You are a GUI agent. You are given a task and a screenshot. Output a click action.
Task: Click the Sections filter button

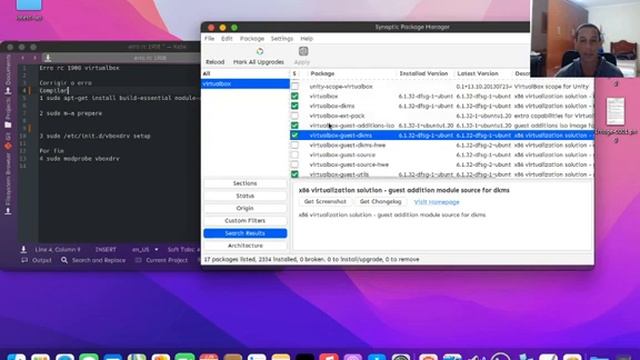click(245, 183)
